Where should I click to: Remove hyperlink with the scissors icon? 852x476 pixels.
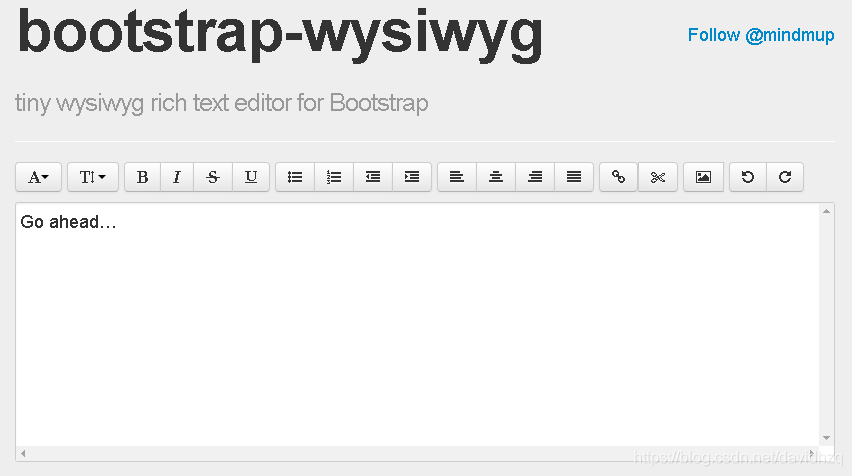point(657,177)
